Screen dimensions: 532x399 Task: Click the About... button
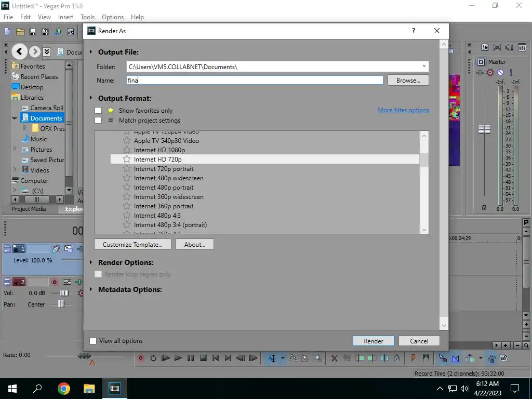194,245
